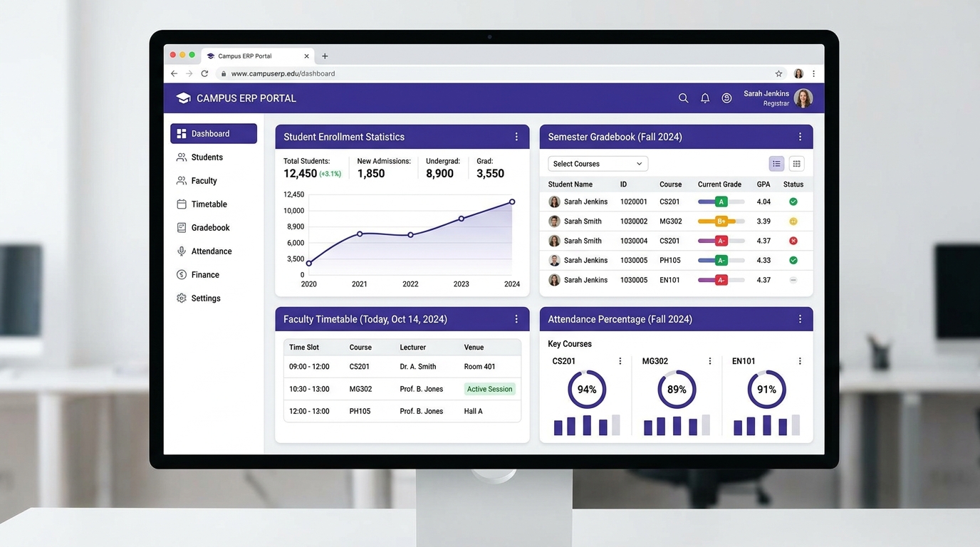Open the EN101 attendance card menu
Viewport: 980px width, 547px height.
pos(800,361)
